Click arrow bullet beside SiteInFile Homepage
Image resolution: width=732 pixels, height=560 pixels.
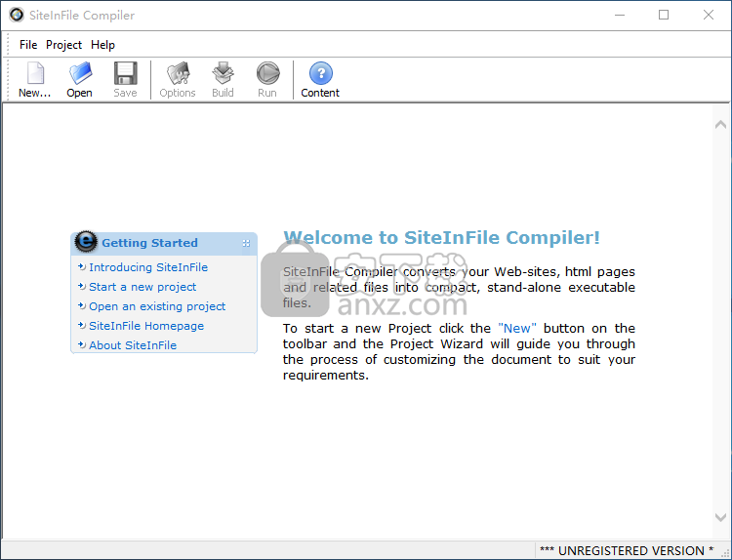pyautogui.click(x=82, y=326)
